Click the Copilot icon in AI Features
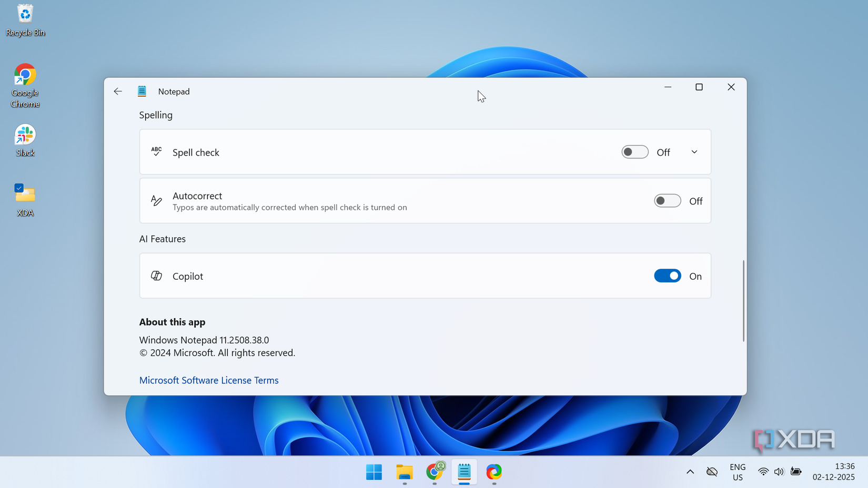Image resolution: width=868 pixels, height=488 pixels. point(156,276)
